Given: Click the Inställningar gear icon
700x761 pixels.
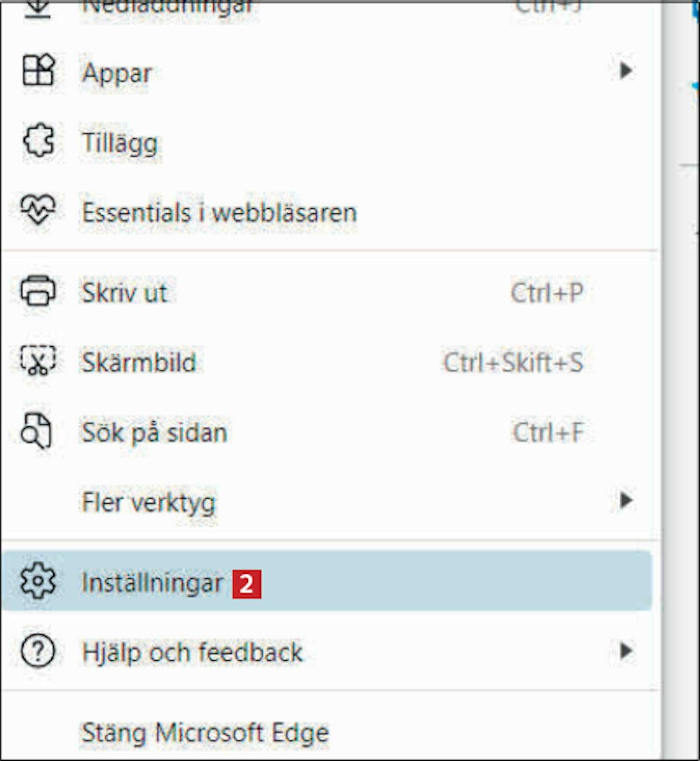Looking at the screenshot, I should click(38, 581).
